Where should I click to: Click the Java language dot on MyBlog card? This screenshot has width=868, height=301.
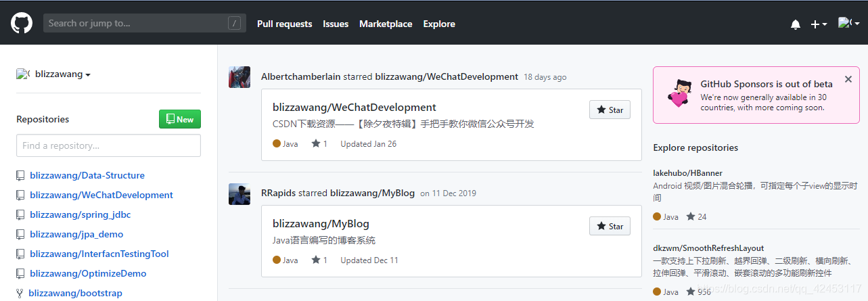277,260
